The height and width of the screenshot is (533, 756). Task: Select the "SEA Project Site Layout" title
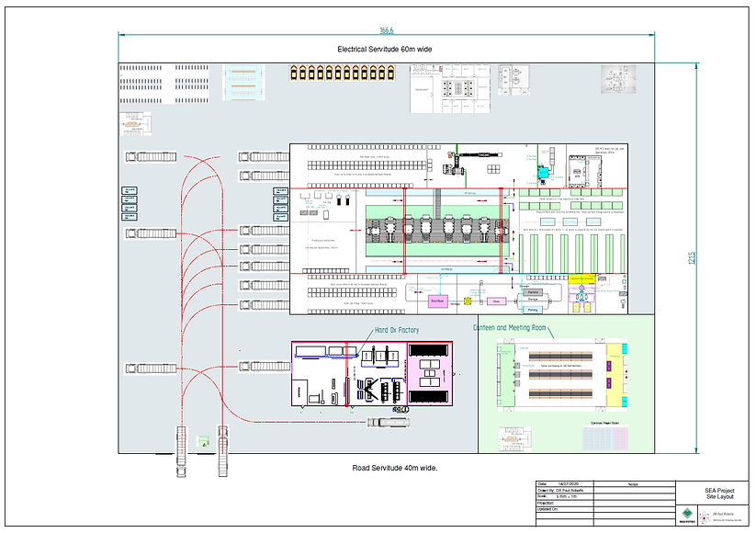[719, 493]
